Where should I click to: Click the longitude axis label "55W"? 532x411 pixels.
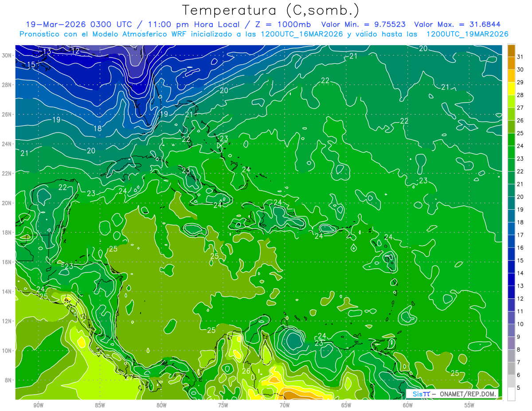[x=469, y=405]
